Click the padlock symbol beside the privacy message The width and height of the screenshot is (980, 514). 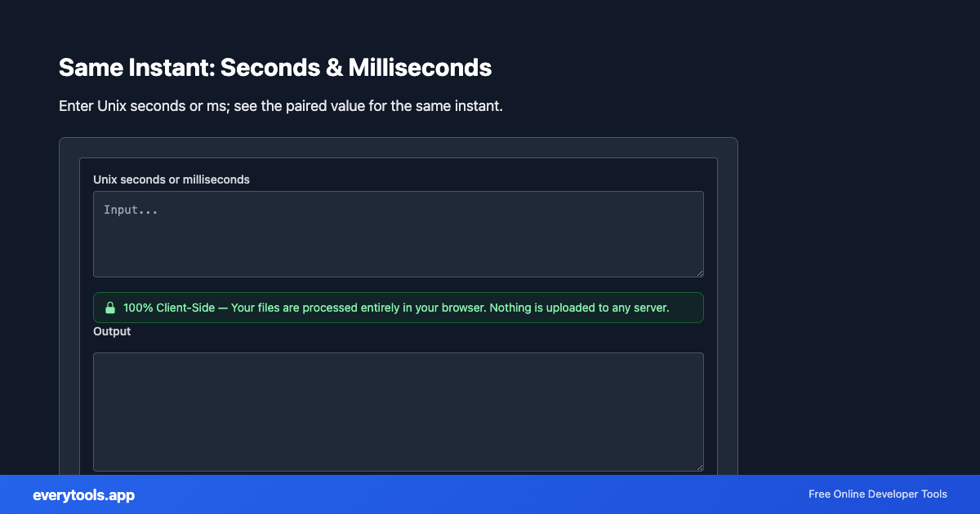tap(111, 308)
